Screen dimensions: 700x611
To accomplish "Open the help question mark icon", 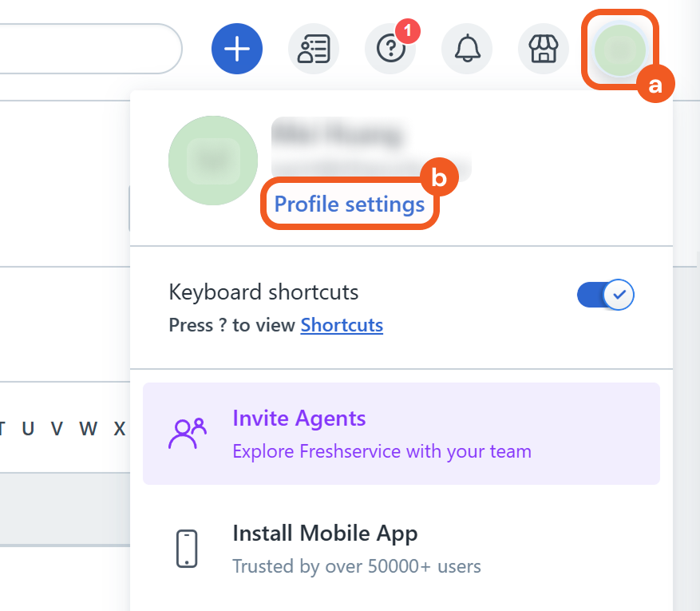I will click(390, 50).
